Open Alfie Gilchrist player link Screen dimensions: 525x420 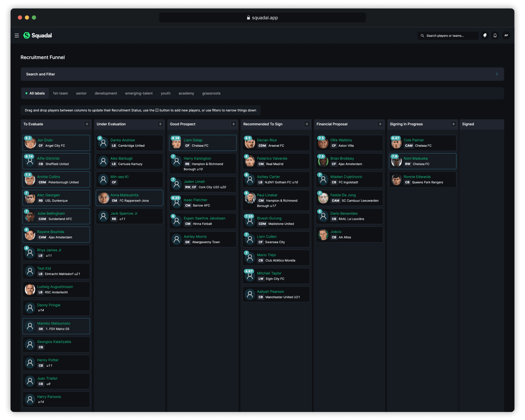(x=48, y=159)
